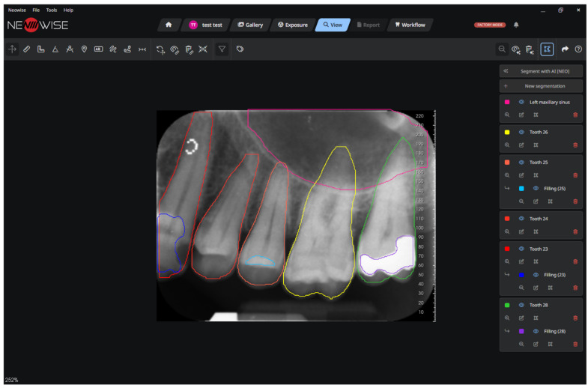This screenshot has height=388, width=588.
Task: Switch to the Gallery tab
Action: tap(250, 25)
